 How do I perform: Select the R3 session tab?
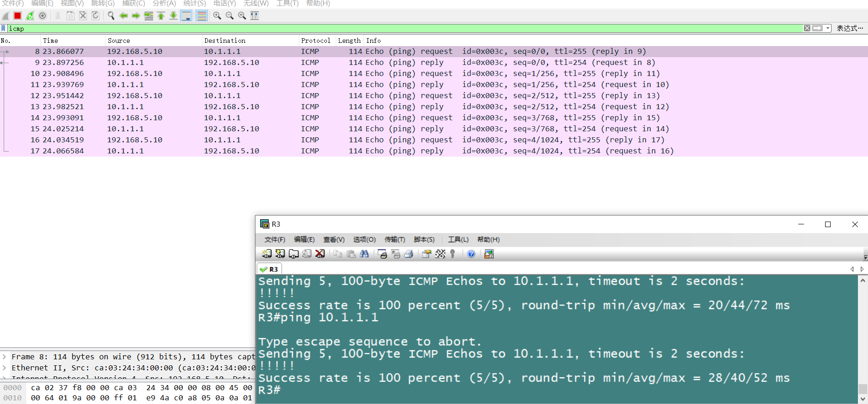coord(269,269)
